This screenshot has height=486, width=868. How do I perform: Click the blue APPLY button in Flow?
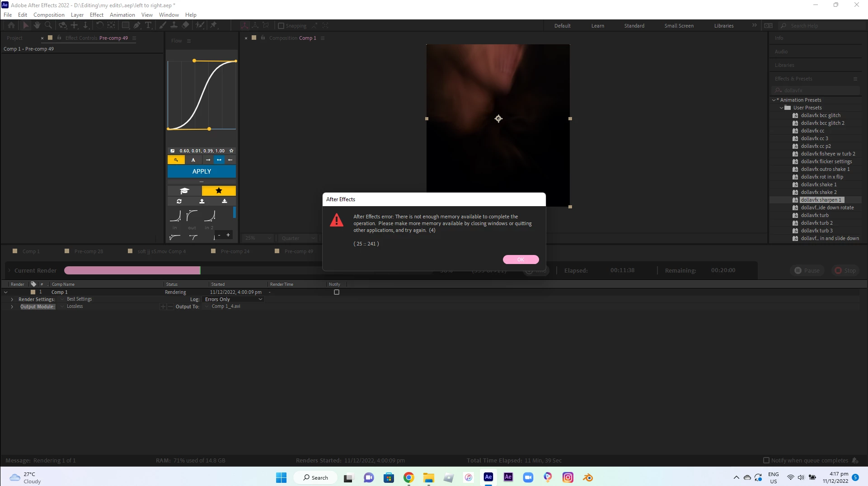pyautogui.click(x=202, y=171)
